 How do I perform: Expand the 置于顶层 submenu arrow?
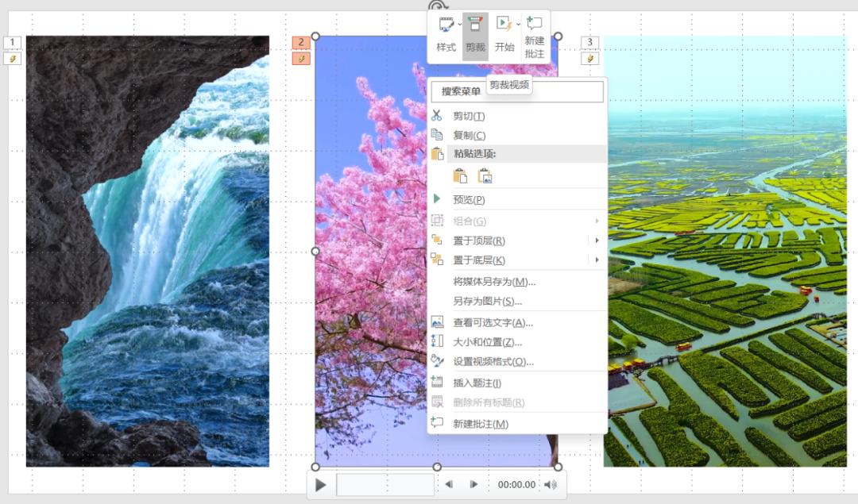[597, 240]
